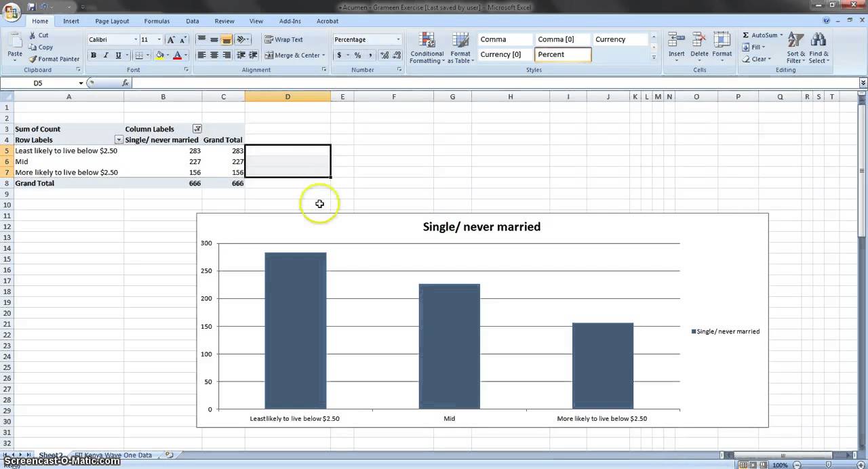
Task: Cut the selection with the scissors
Action: click(39, 35)
